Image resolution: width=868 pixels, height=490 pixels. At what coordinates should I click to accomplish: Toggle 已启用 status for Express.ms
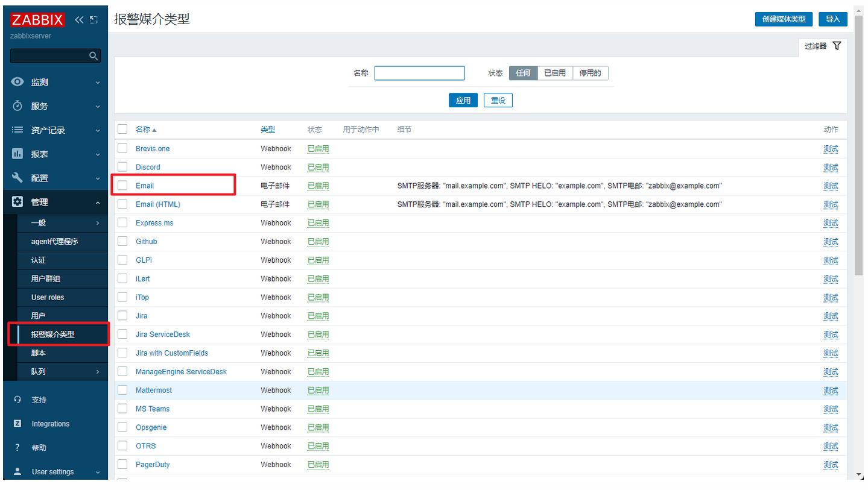point(318,223)
